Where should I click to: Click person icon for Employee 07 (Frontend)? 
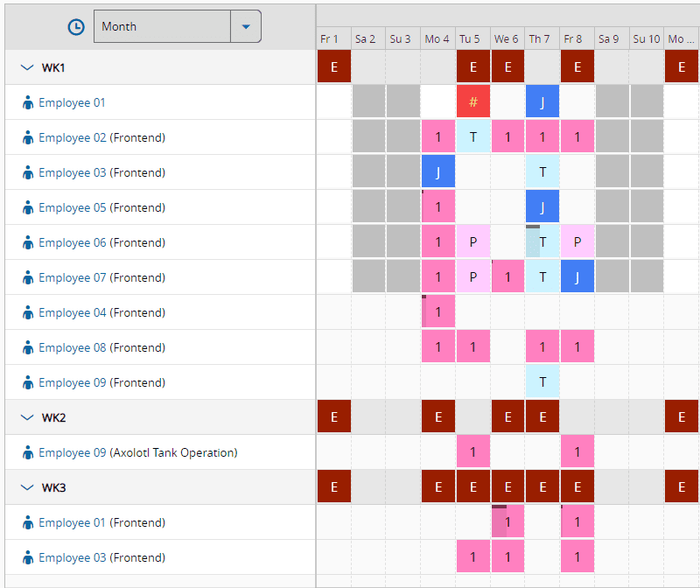[28, 277]
